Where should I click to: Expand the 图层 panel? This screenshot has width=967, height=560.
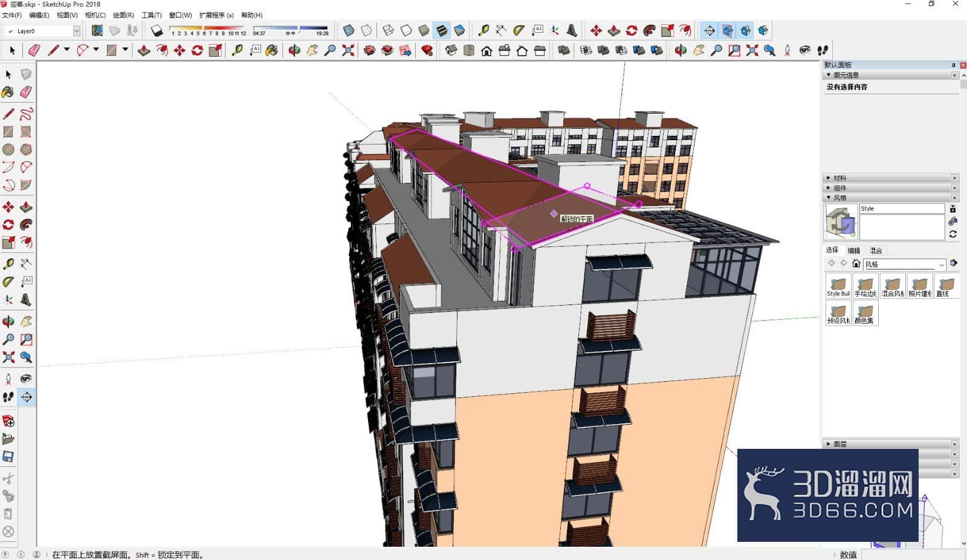click(828, 443)
